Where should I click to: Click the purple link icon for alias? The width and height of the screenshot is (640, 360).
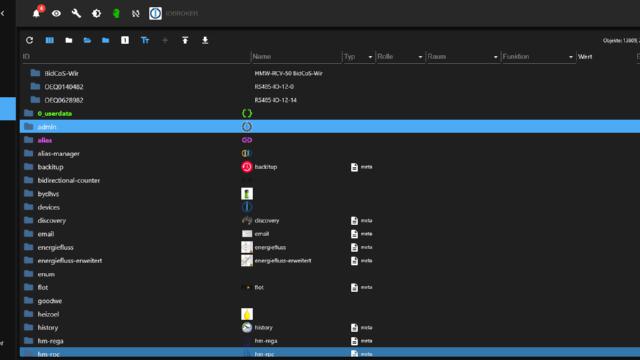247,140
